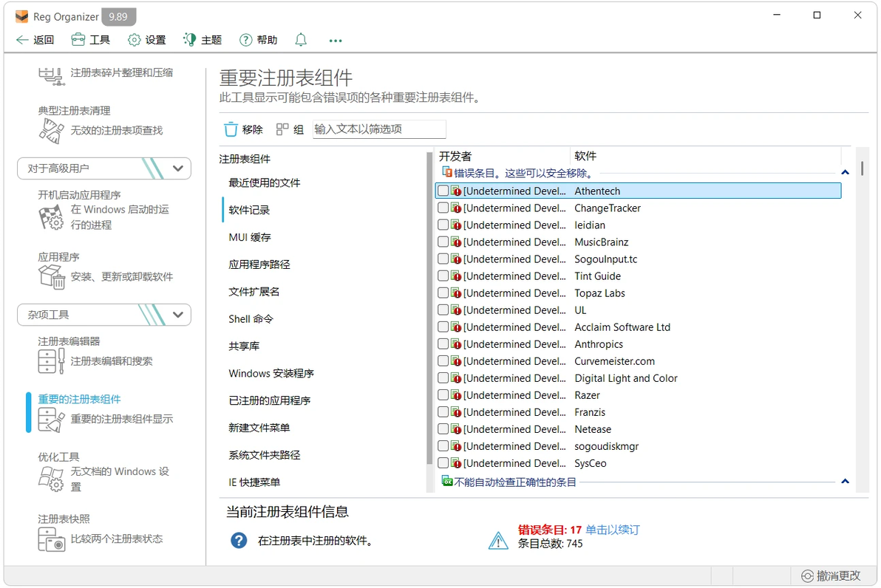Viewport: 881px width, 588px height.
Task: Click the startup applications flag icon
Action: 51,217
